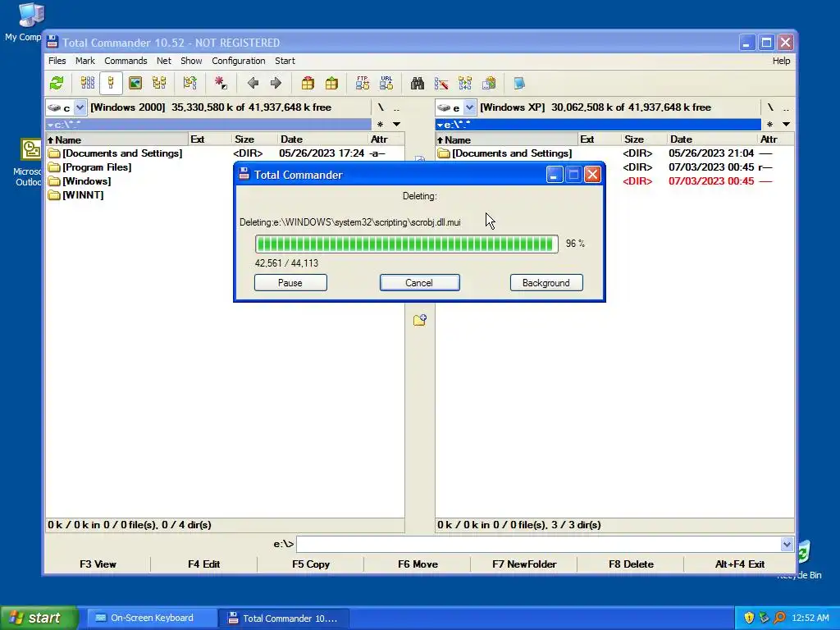Open the FTP connect icon

(362, 83)
